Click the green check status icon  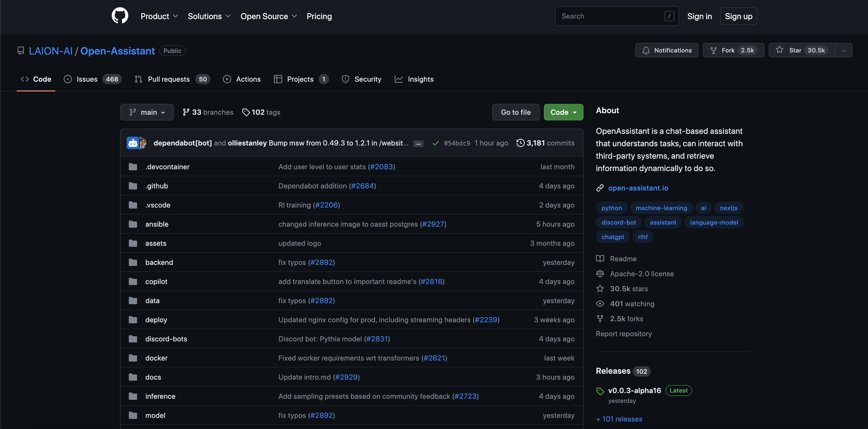point(435,143)
